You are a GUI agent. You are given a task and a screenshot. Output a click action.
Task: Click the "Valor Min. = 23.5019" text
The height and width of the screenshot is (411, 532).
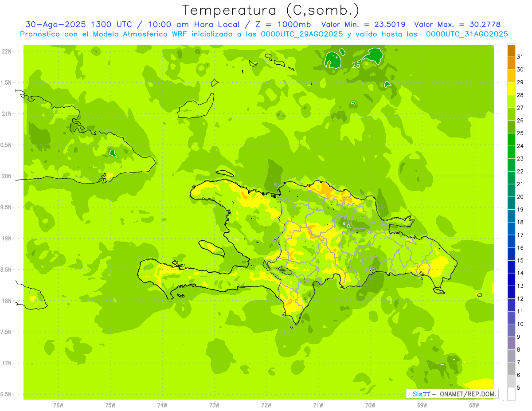tap(364, 24)
